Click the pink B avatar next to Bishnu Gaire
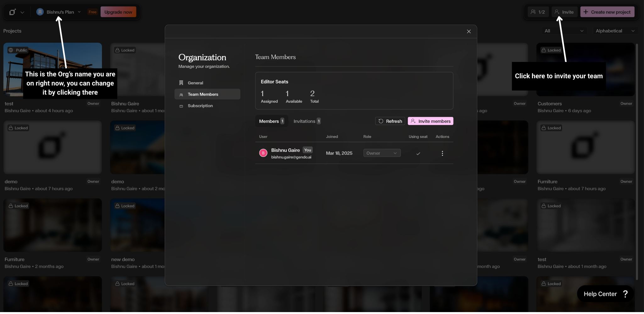 [263, 153]
